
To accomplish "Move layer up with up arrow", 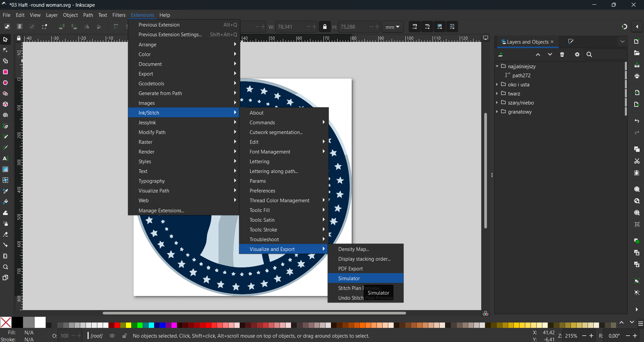I will tap(538, 54).
